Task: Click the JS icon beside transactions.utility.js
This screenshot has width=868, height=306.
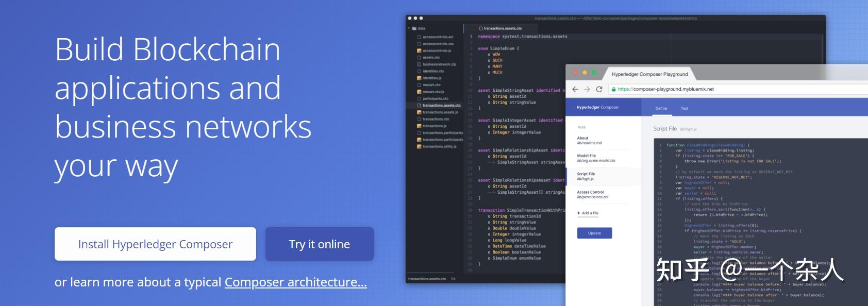Action: pyautogui.click(x=419, y=146)
